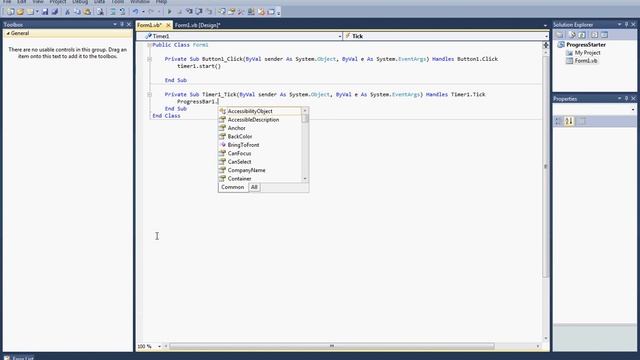Click the Comment out lines icon
The height and width of the screenshot is (360, 640).
tap(113, 12)
